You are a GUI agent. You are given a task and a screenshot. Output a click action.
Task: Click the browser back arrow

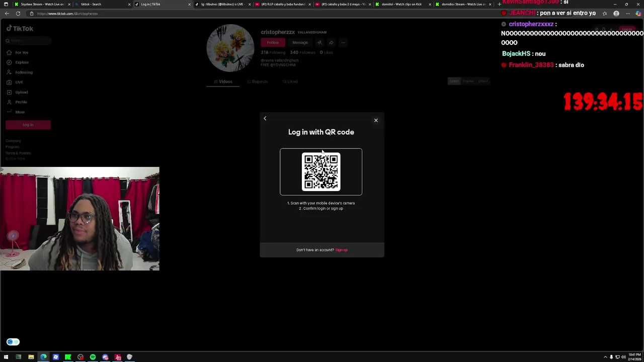(7, 14)
